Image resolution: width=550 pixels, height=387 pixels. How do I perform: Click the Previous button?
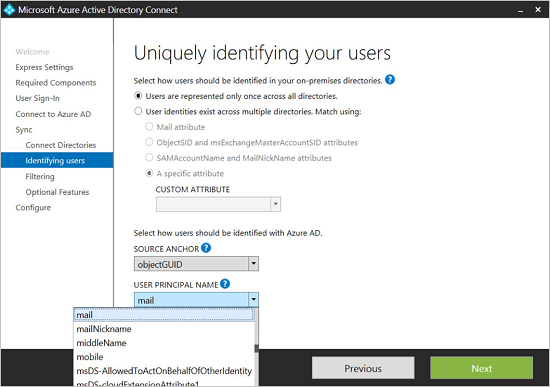(x=363, y=368)
